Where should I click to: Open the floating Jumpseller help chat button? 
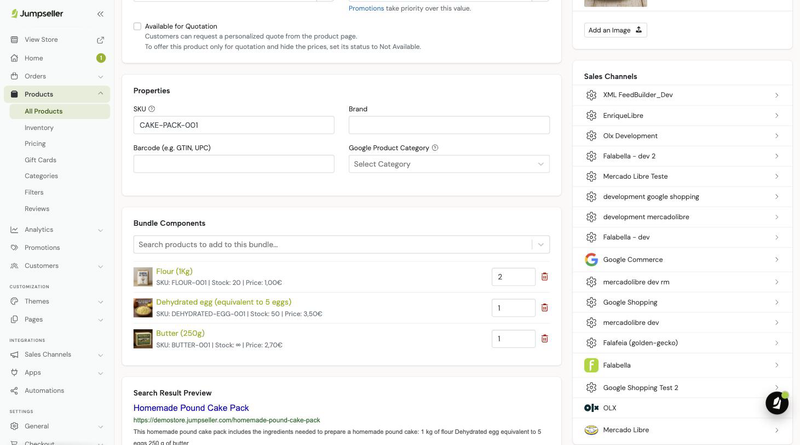point(777,403)
